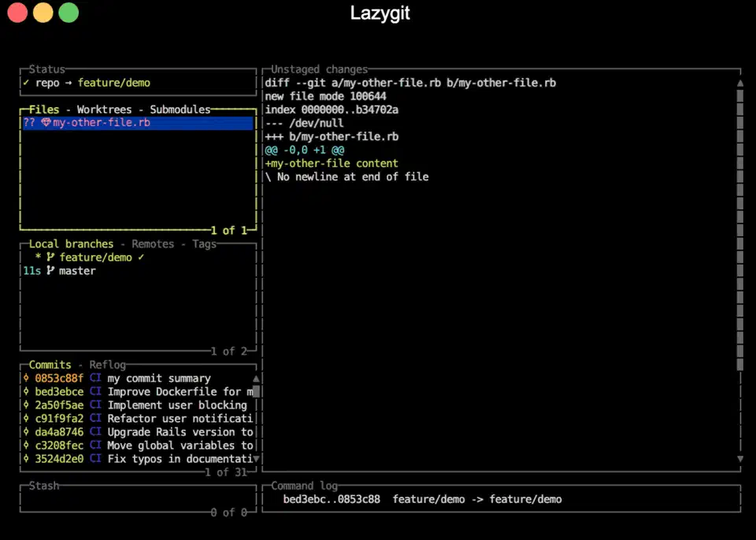Click the CI icon on the Fix typos commit

[95, 458]
